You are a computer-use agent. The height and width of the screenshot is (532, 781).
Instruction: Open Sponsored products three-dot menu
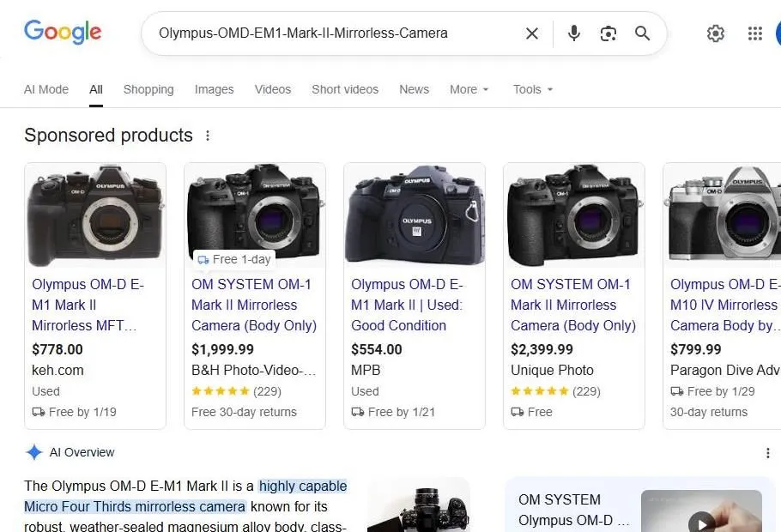coord(208,136)
